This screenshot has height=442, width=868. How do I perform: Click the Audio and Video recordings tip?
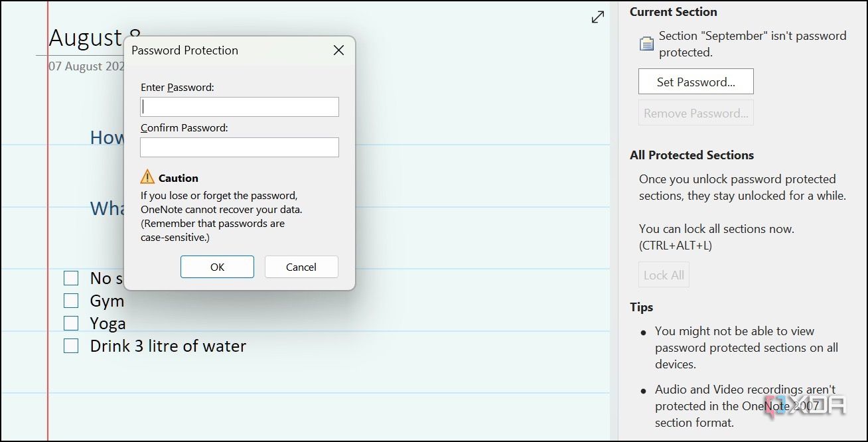click(x=745, y=406)
